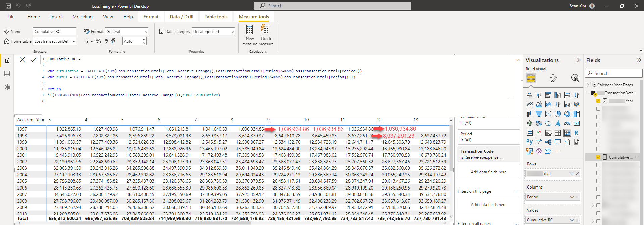This screenshot has width=644, height=225.
Task: Select the waterfall chart visual
Action: pyautogui.click(x=530, y=114)
